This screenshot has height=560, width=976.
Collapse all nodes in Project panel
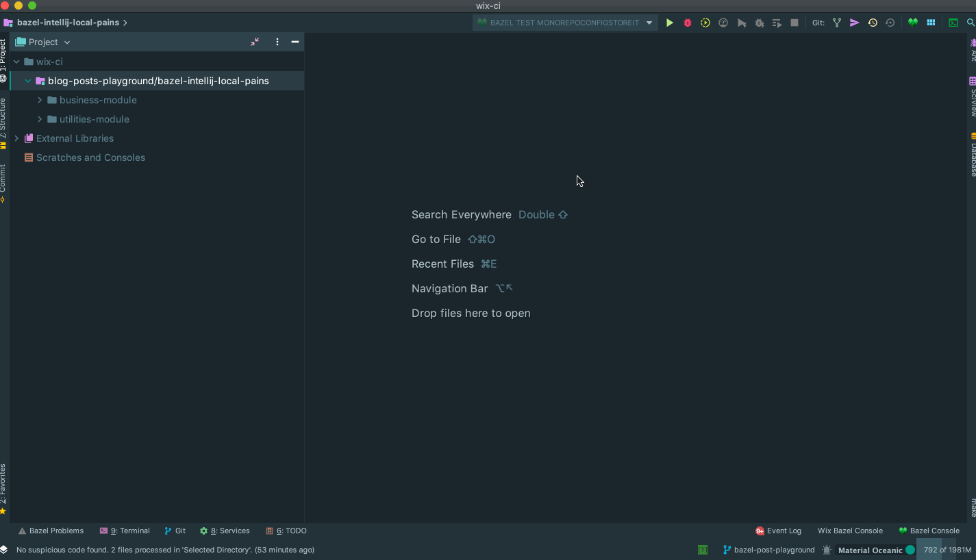[x=255, y=42]
